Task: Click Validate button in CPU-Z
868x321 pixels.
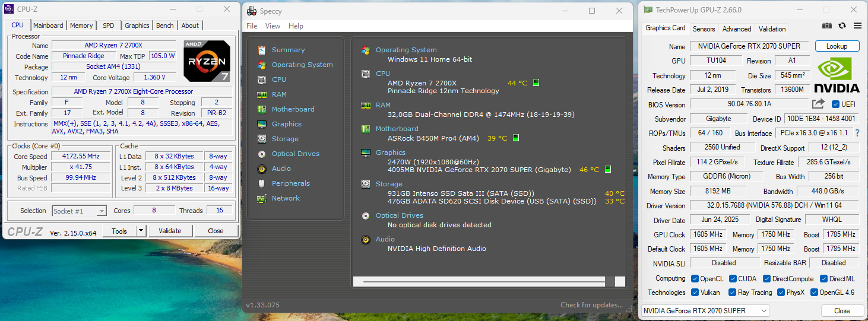Action: click(170, 231)
